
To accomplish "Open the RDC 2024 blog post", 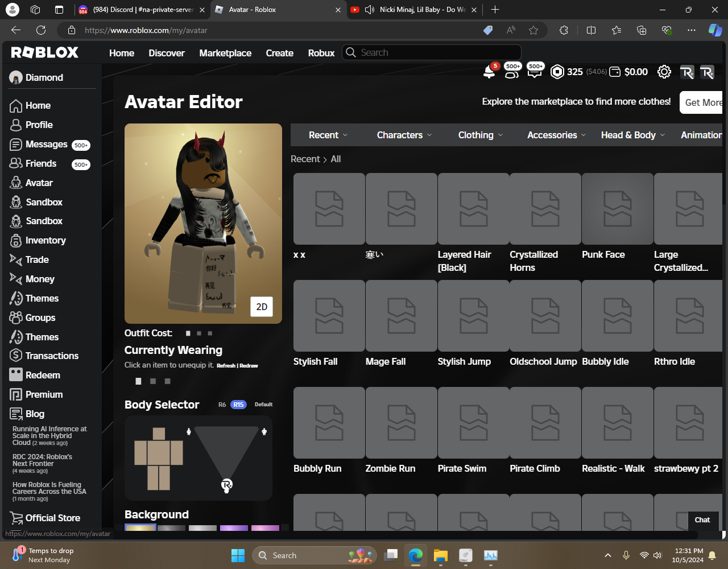I will 42,463.
